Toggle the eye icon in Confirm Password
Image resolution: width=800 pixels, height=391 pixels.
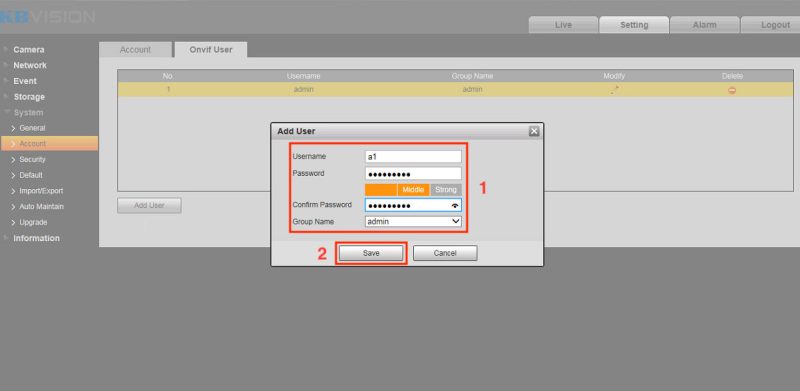click(x=455, y=206)
